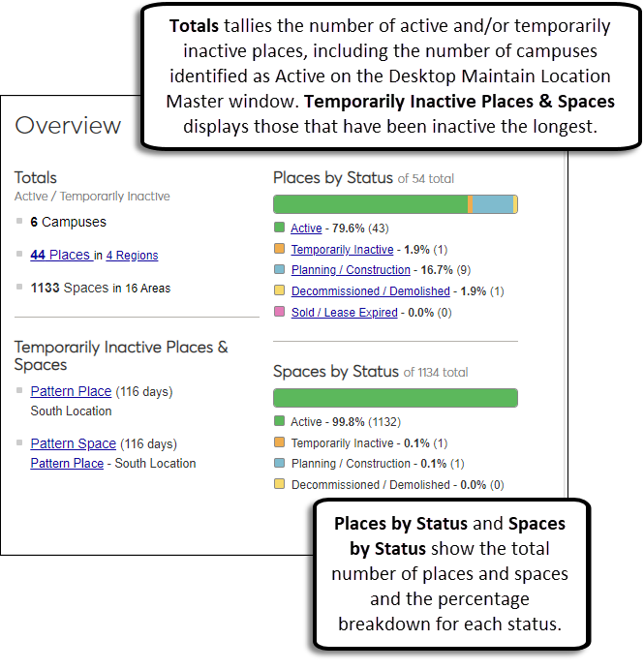Click blue segment of Places by Status bar
Screen dimensions: 644x670
pos(492,204)
